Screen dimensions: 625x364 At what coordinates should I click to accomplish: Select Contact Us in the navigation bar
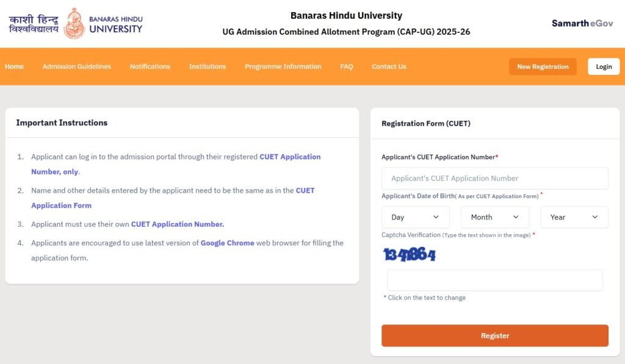(x=389, y=66)
